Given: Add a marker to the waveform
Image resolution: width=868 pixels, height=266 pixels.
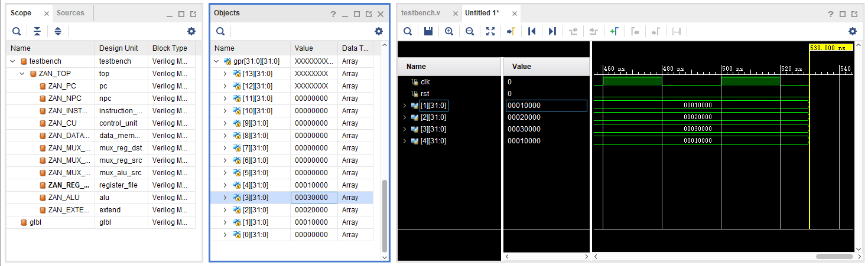Looking at the screenshot, I should pyautogui.click(x=615, y=31).
